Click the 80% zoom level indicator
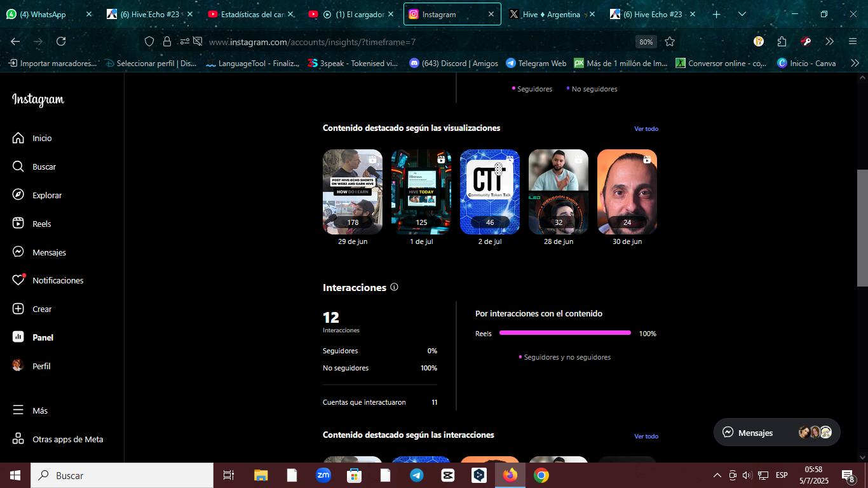 (646, 41)
